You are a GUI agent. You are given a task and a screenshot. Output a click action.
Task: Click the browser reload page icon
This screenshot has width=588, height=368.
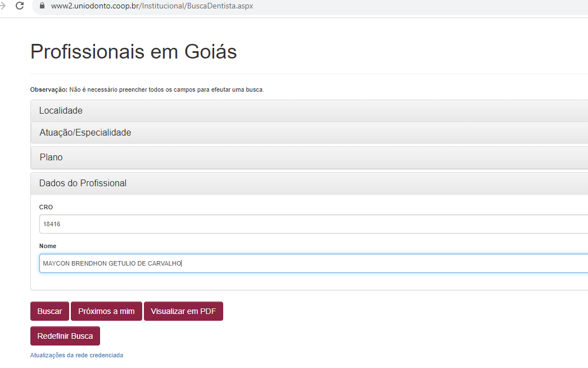click(20, 6)
